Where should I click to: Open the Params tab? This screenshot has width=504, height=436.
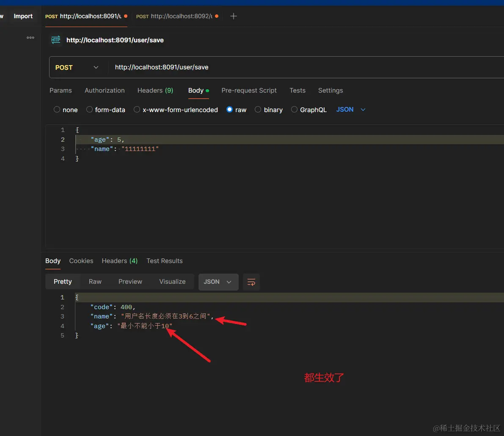(61, 90)
